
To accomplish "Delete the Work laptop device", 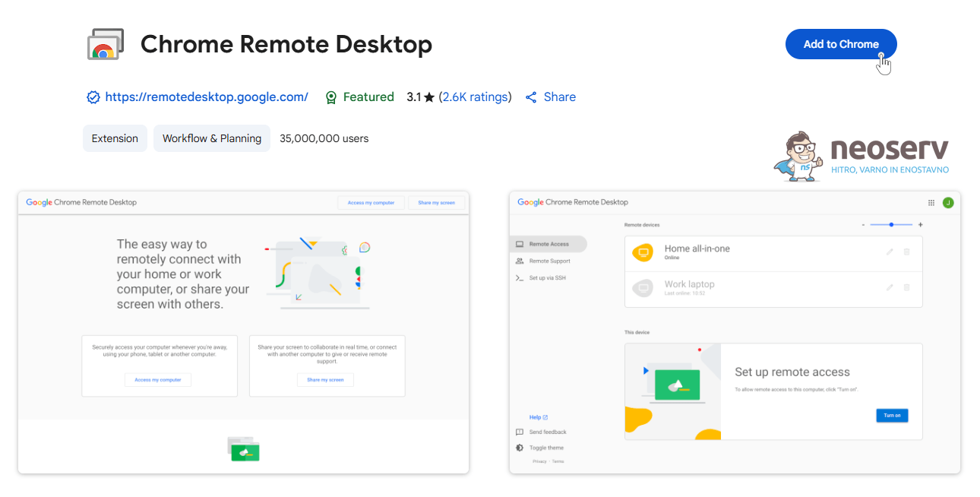I will 906,287.
